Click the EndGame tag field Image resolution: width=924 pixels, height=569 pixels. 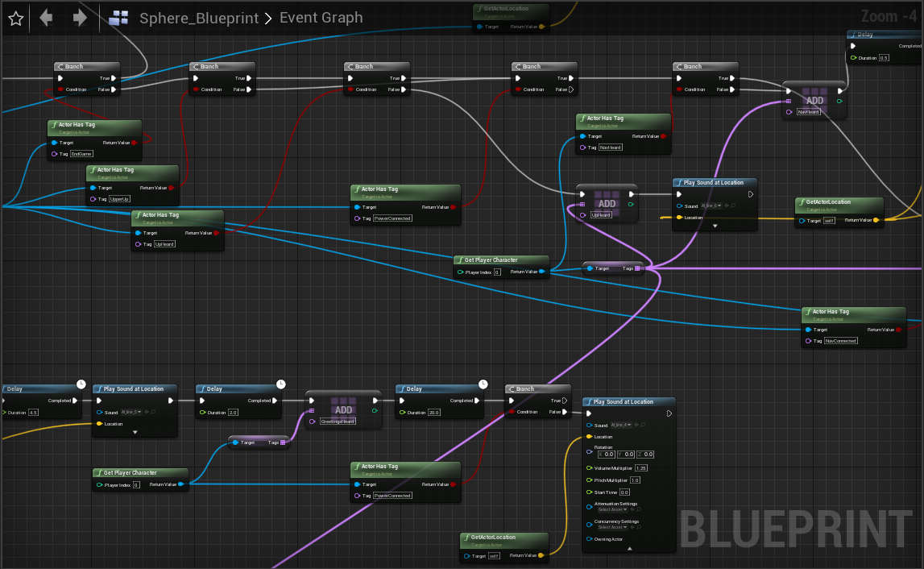pos(81,153)
